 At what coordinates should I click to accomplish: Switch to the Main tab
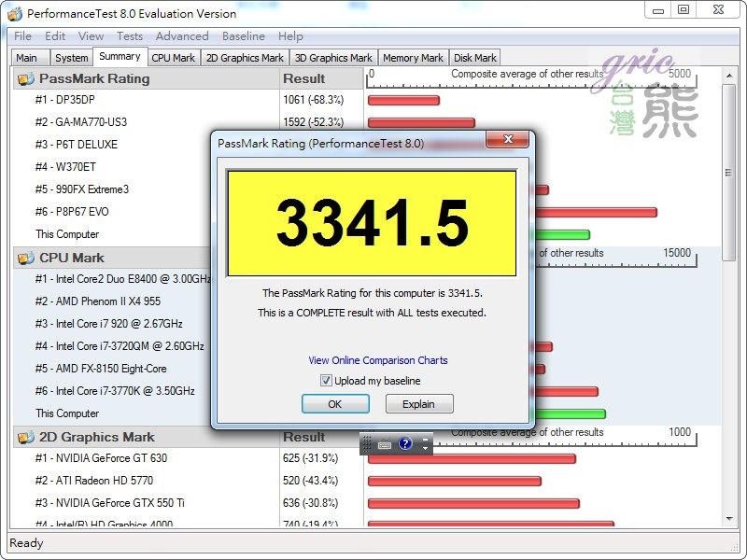[x=29, y=58]
